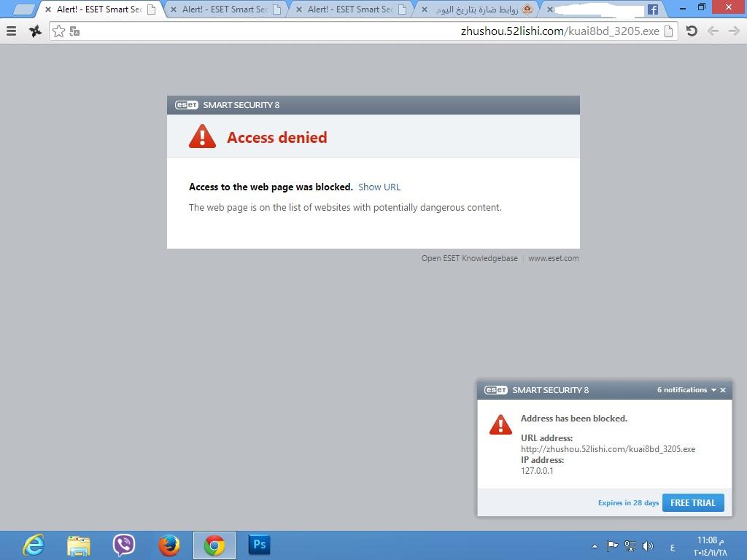Open the network icon in system tray

[630, 546]
